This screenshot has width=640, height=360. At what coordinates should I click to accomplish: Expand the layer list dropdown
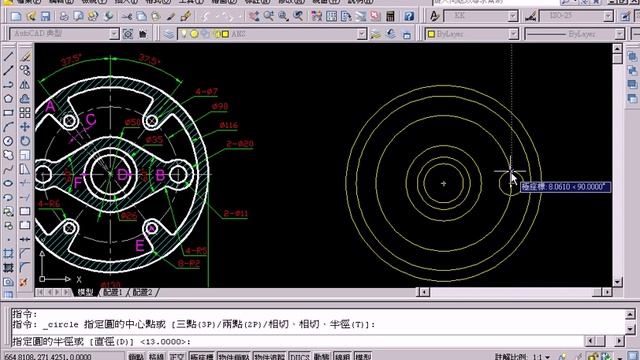(x=362, y=34)
